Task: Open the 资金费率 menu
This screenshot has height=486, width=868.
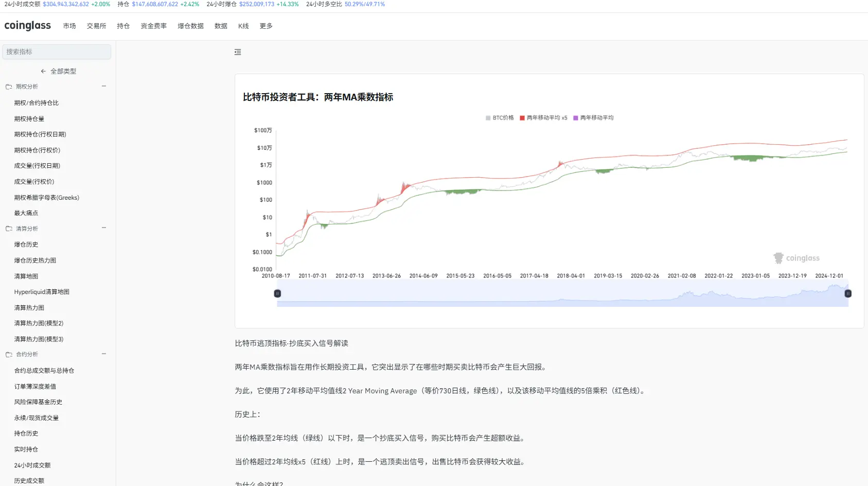Action: [154, 26]
